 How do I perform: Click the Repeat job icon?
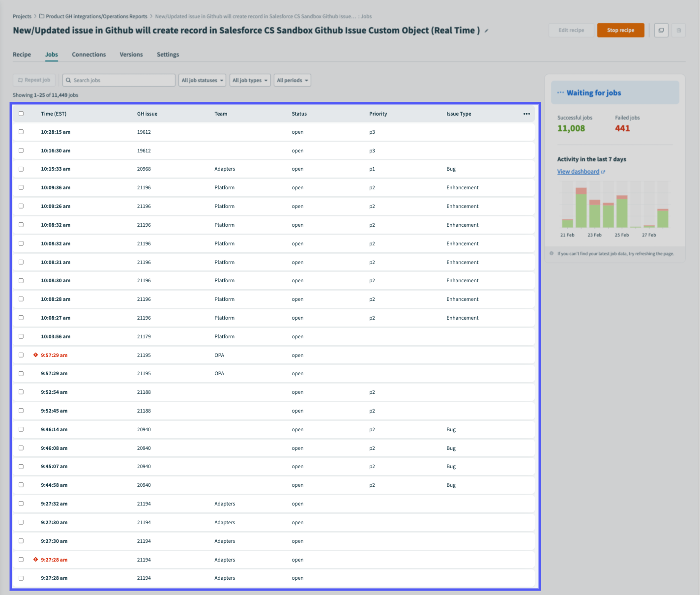20,80
